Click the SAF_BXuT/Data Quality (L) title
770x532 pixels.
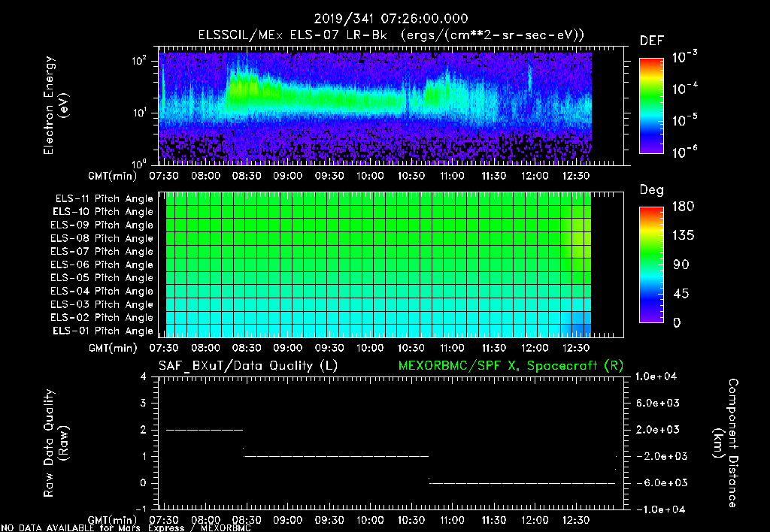[x=248, y=366]
